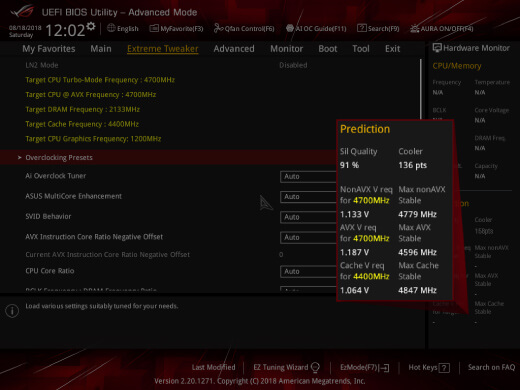Screen dimensions: 520x390
Task: Open EZ Tuning Wizard lightbulb
Action: pyautogui.click(x=315, y=368)
